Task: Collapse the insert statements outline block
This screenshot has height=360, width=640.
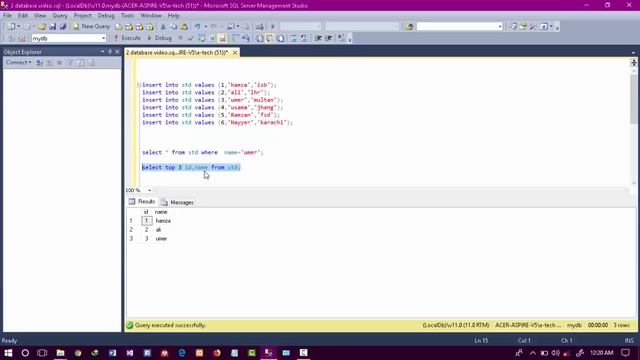Action: pyautogui.click(x=139, y=85)
